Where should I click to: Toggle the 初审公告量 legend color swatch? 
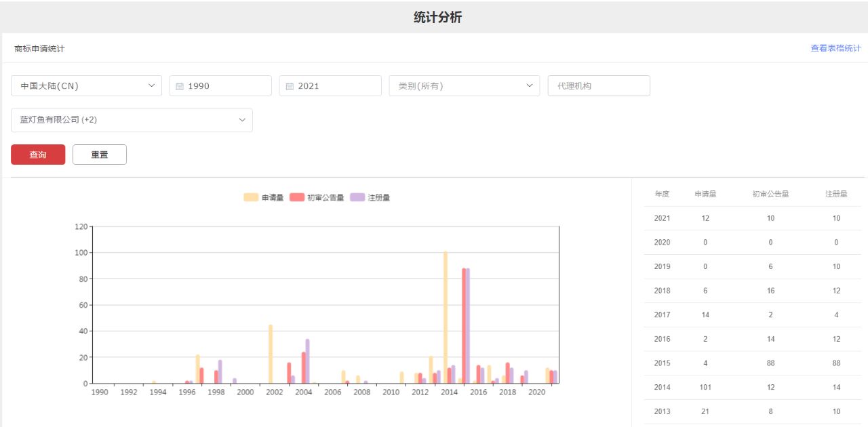[x=297, y=197]
